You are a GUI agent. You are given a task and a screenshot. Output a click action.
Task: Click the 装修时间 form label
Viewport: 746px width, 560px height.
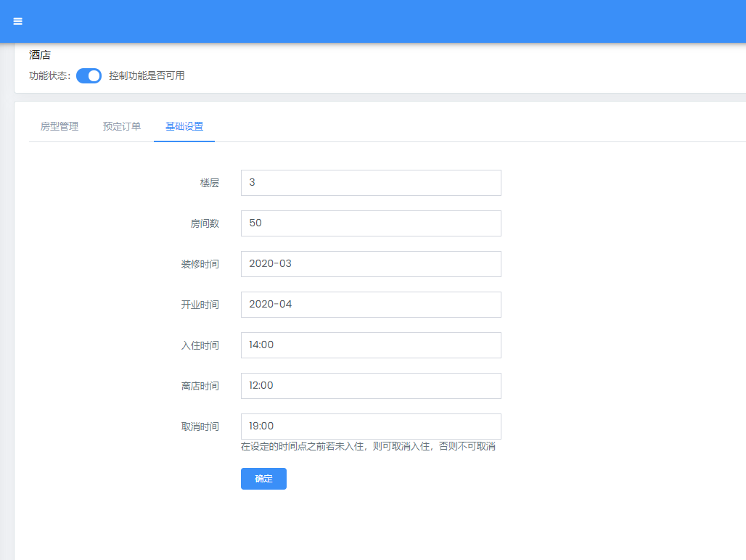point(200,265)
